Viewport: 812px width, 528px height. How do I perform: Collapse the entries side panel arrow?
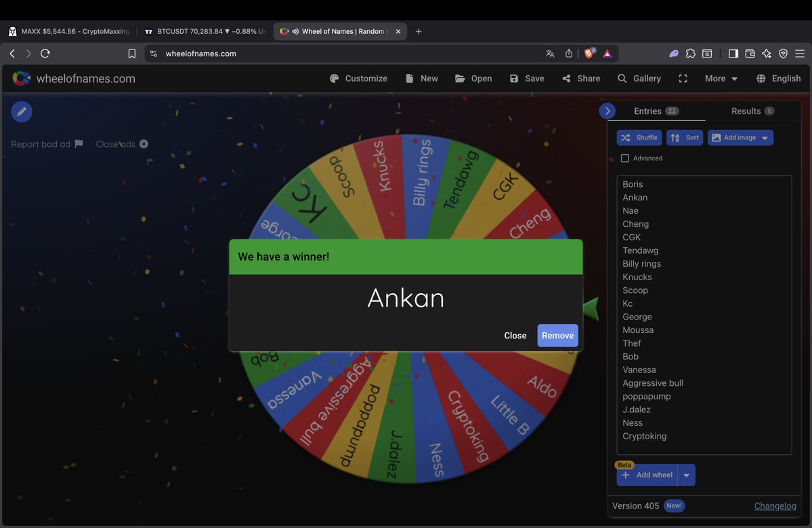click(607, 111)
